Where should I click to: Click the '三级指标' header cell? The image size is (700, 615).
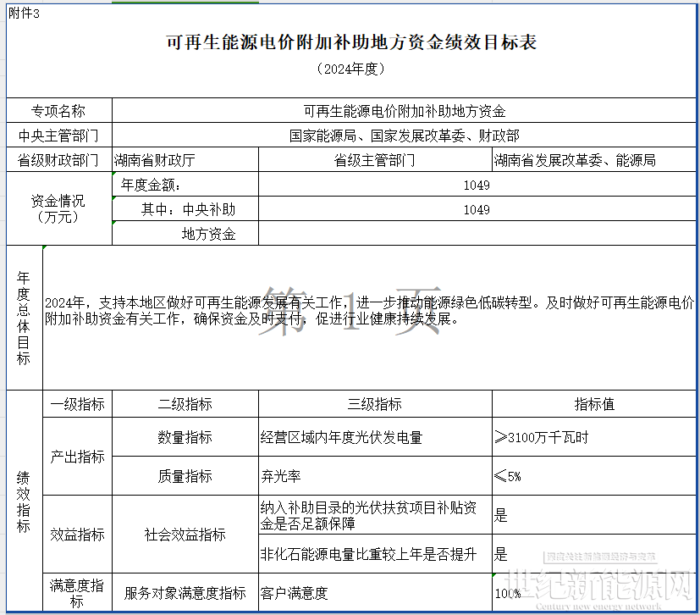click(375, 404)
